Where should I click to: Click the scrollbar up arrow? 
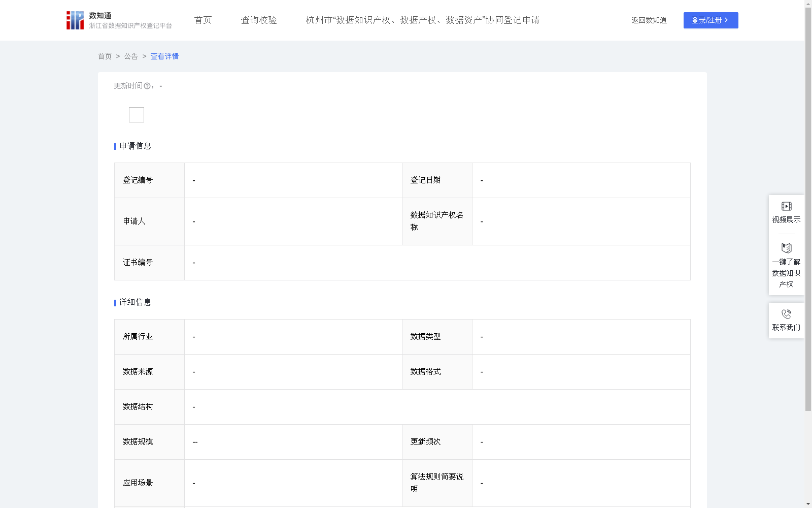(x=808, y=4)
